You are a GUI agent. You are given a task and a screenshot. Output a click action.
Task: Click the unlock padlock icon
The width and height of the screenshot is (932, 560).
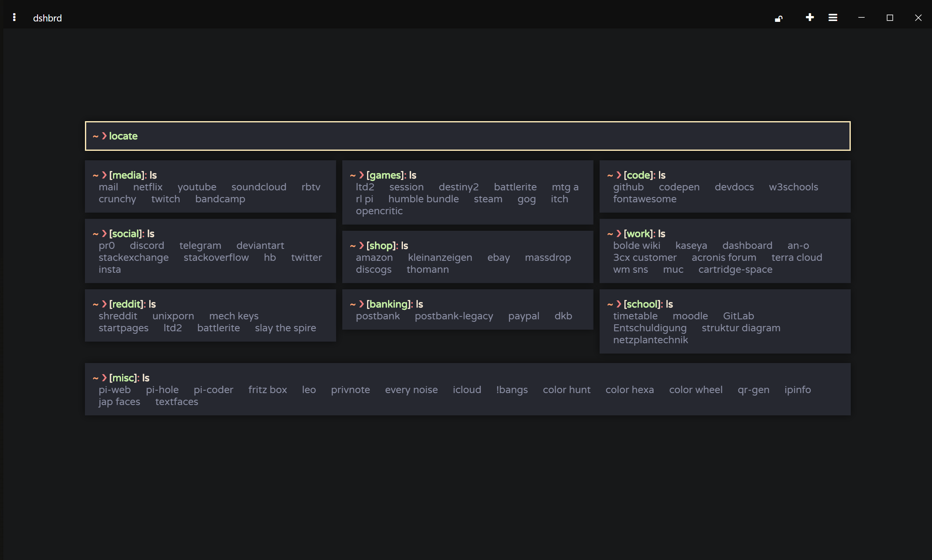(x=779, y=18)
